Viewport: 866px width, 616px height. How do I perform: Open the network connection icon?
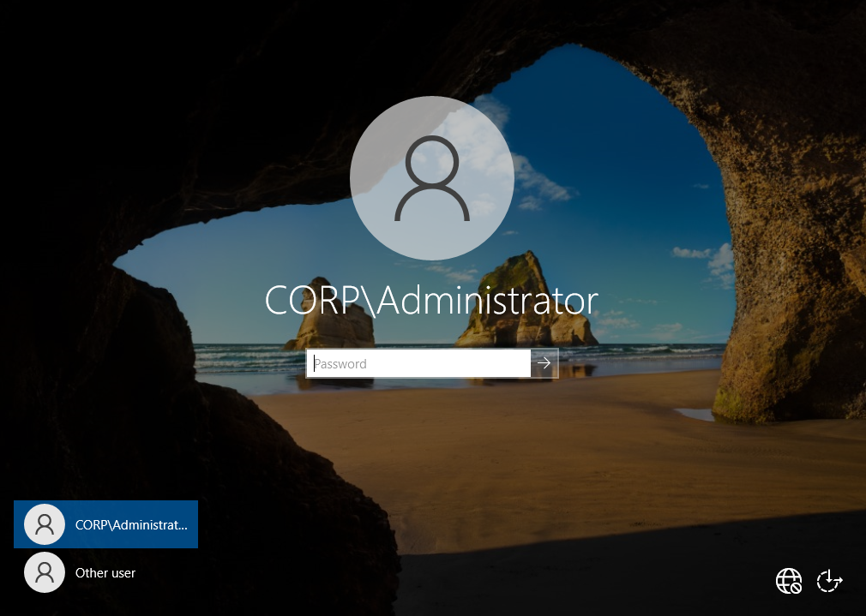click(x=788, y=581)
